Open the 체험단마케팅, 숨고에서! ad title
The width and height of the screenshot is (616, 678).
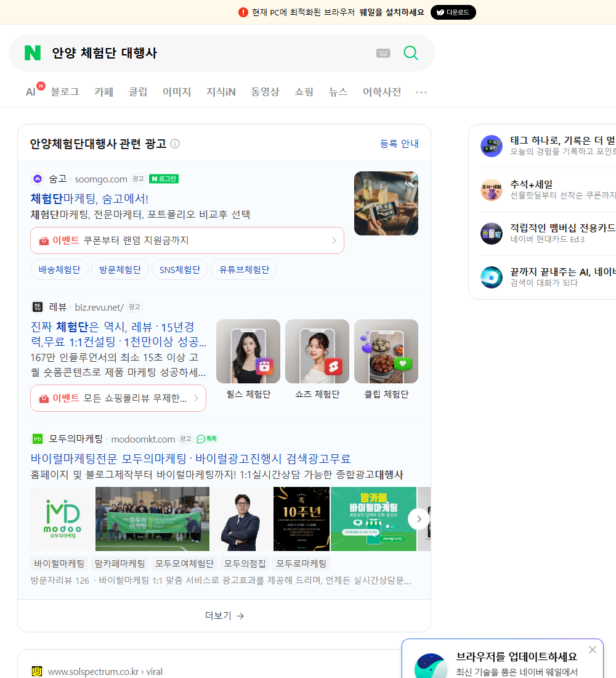[89, 199]
